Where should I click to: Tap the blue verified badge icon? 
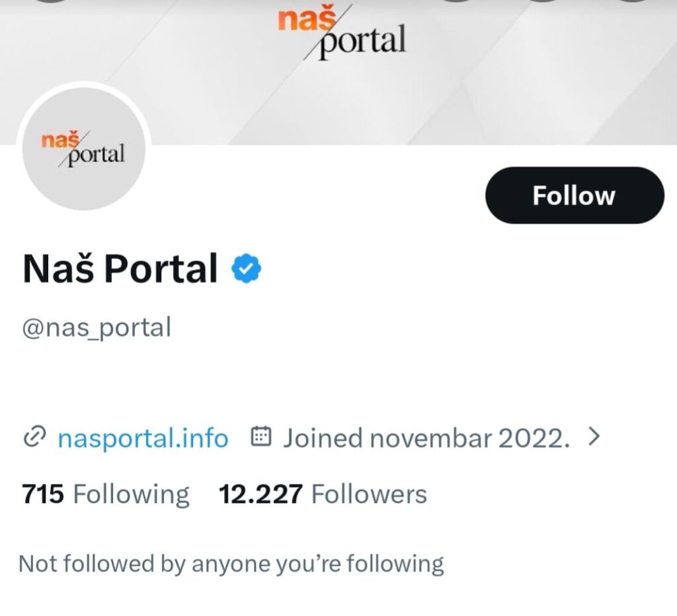coord(247,269)
